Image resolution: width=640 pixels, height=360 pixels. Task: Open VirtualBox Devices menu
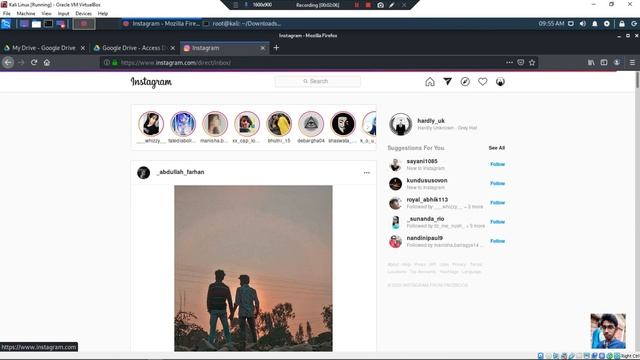83,13
